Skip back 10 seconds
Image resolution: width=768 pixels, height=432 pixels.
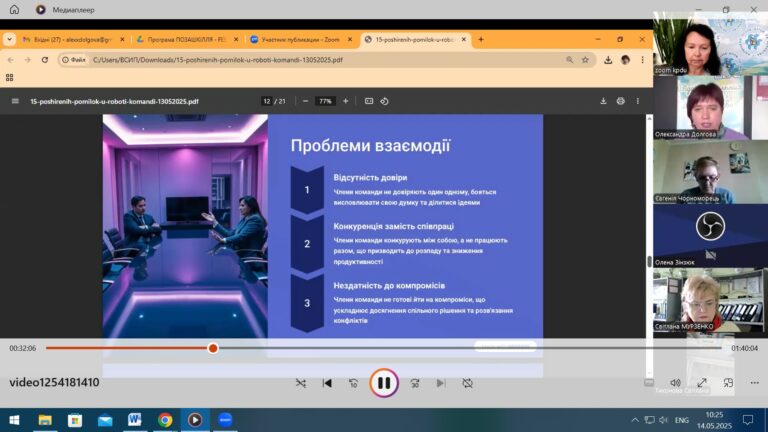click(x=353, y=383)
